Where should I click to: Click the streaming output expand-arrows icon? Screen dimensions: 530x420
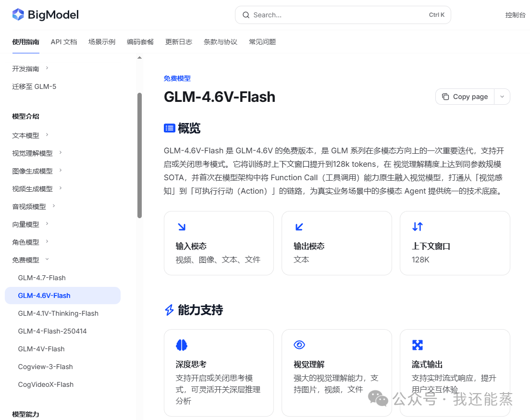coord(418,345)
